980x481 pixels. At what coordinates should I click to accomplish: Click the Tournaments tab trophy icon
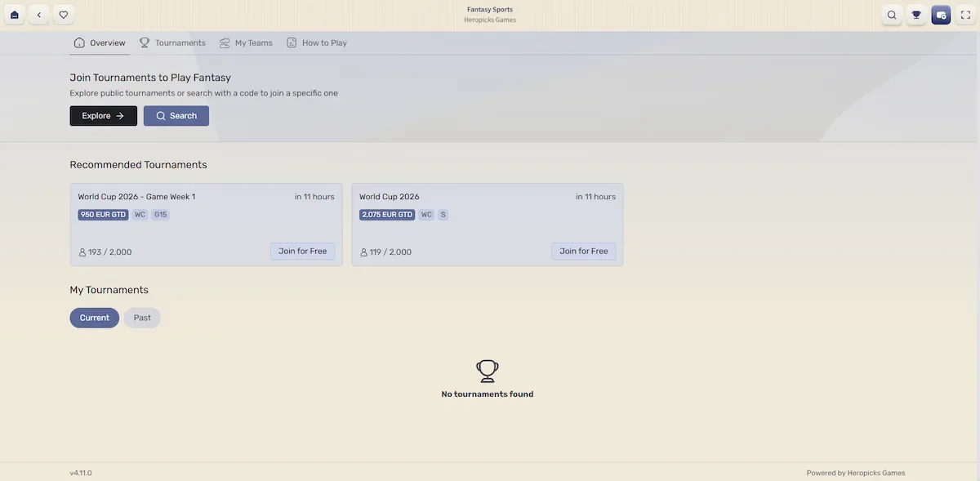[x=145, y=42]
